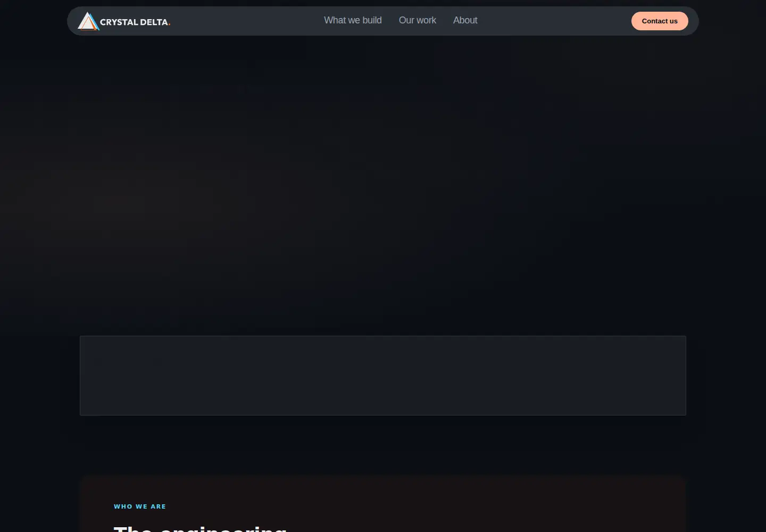Click the WHO WE ARE label
The height and width of the screenshot is (532, 766).
[140, 506]
